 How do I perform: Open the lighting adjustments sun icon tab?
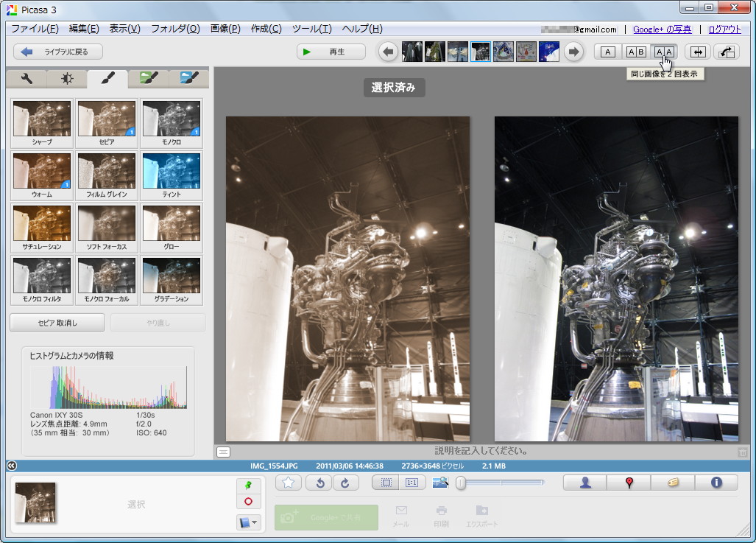click(66, 77)
